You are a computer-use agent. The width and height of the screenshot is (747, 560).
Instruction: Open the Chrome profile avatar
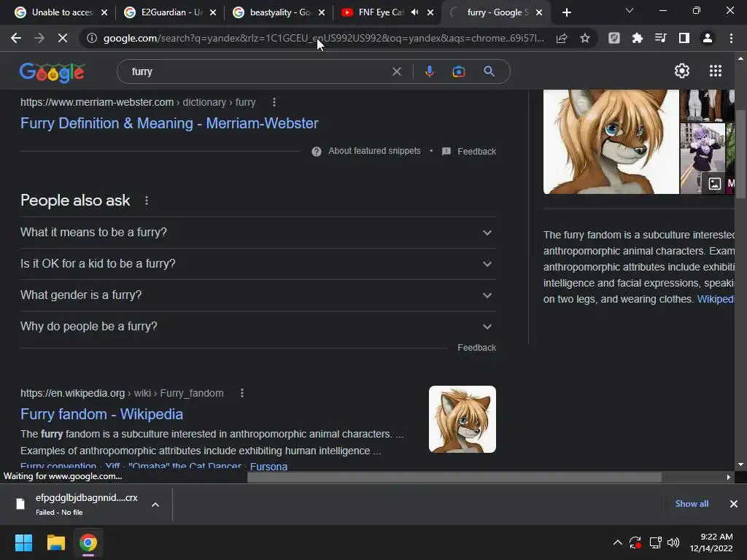tap(708, 38)
